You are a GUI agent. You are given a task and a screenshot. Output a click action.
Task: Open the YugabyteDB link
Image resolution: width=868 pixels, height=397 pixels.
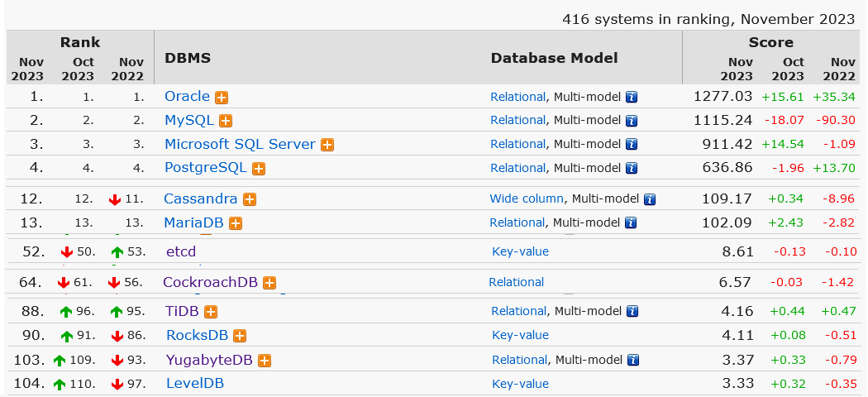click(209, 359)
